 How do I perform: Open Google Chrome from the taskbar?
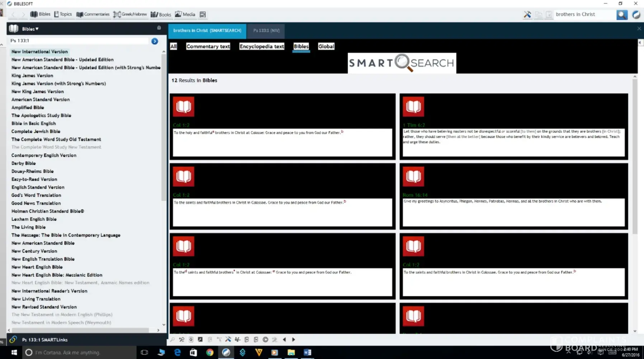point(210,353)
